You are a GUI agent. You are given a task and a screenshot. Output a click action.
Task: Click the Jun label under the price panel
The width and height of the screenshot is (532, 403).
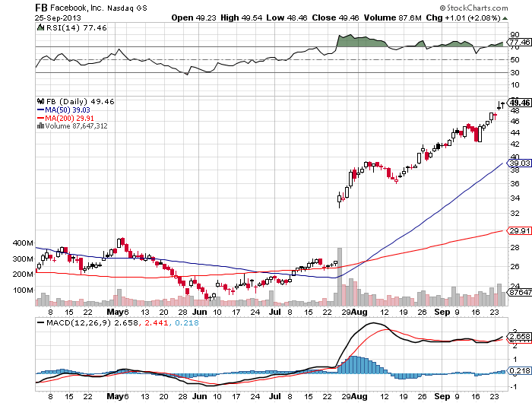tap(199, 312)
